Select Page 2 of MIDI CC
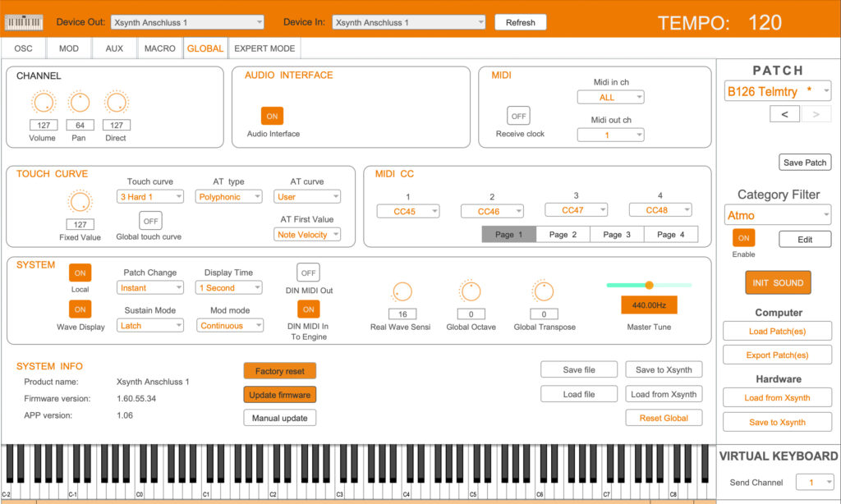The width and height of the screenshot is (841, 504). point(563,235)
